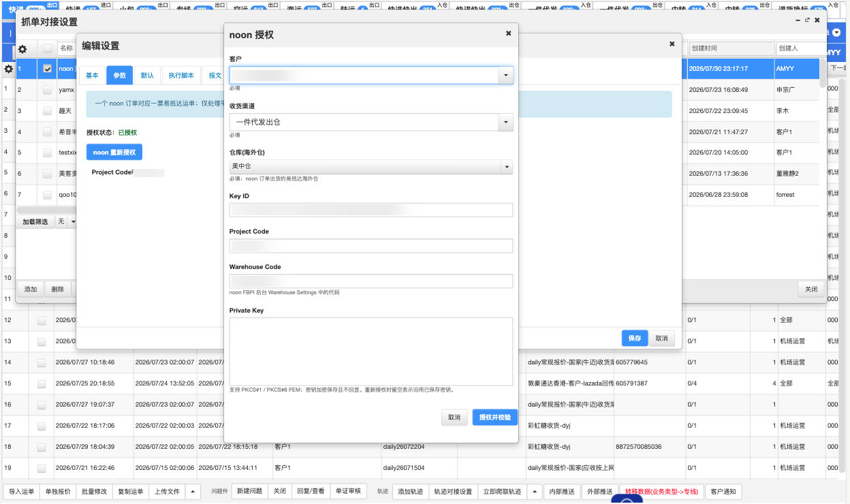Screen dimensions: 850x504
Task: Check the checkbox in row 19
Action: (42, 468)
